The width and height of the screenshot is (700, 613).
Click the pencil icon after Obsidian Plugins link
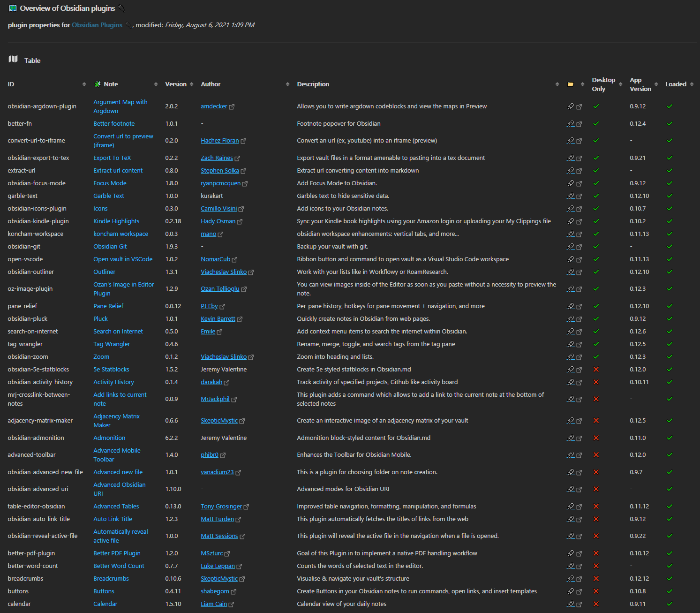point(128,25)
